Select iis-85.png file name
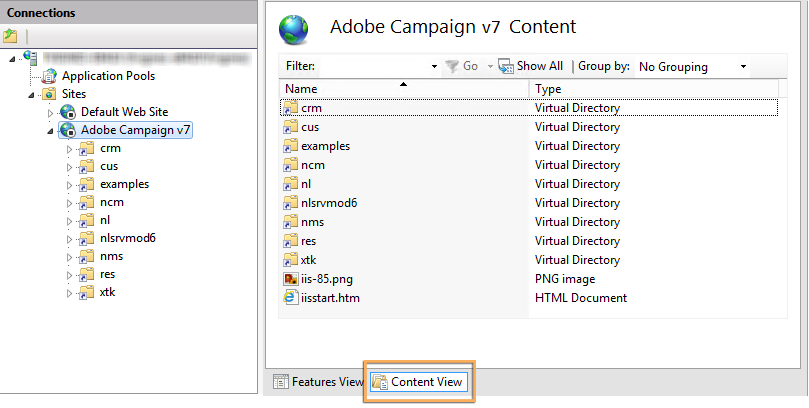The image size is (809, 408). click(327, 279)
